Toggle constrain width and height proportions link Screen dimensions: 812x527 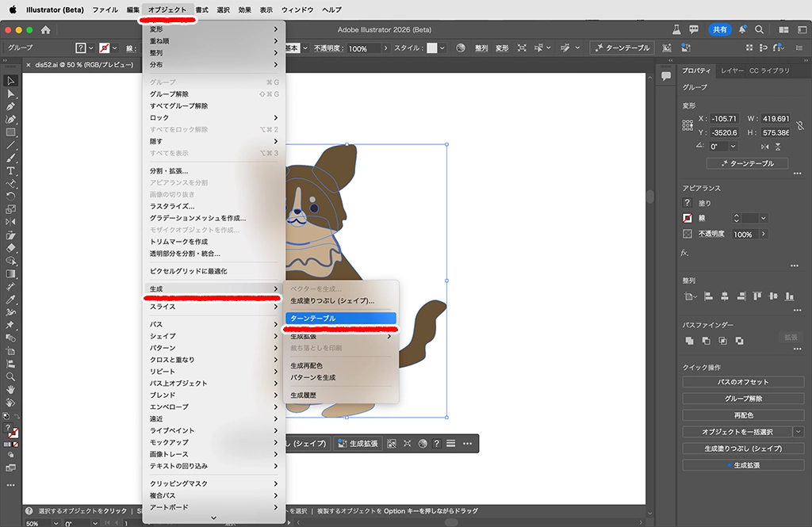click(800, 125)
